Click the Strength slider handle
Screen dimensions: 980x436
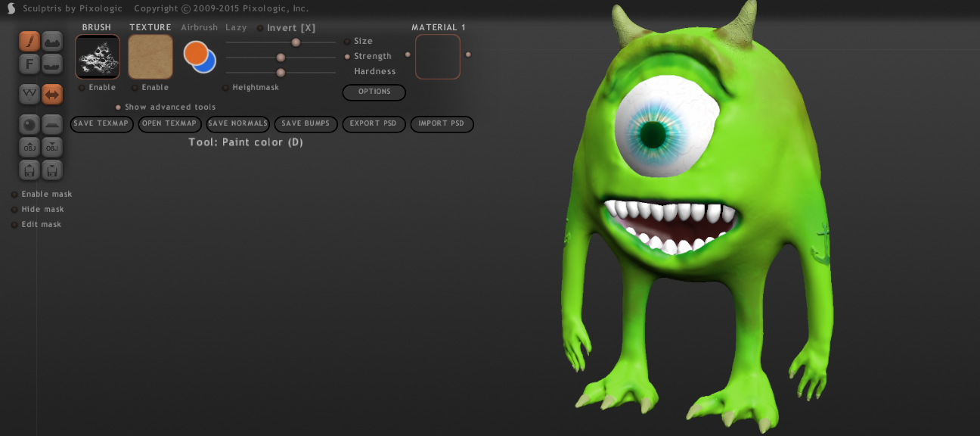pyautogui.click(x=281, y=58)
